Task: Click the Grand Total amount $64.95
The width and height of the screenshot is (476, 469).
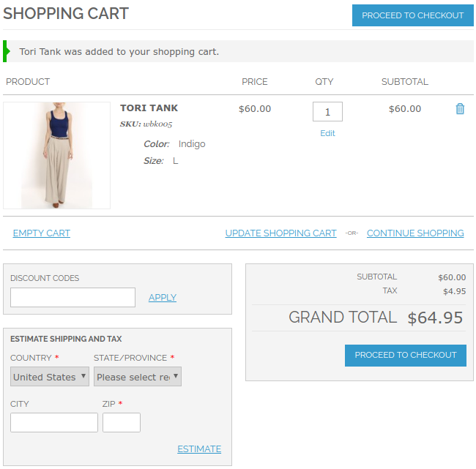Action: [436, 318]
